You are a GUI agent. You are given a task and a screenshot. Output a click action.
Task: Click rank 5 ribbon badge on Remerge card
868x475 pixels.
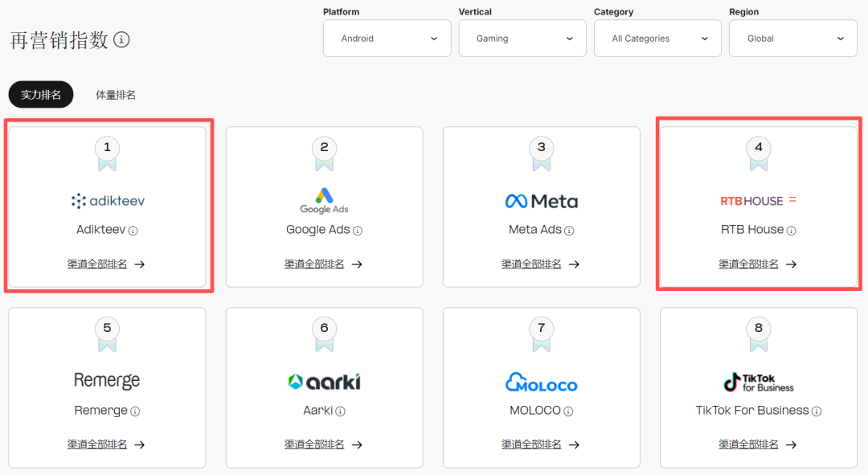pos(108,334)
